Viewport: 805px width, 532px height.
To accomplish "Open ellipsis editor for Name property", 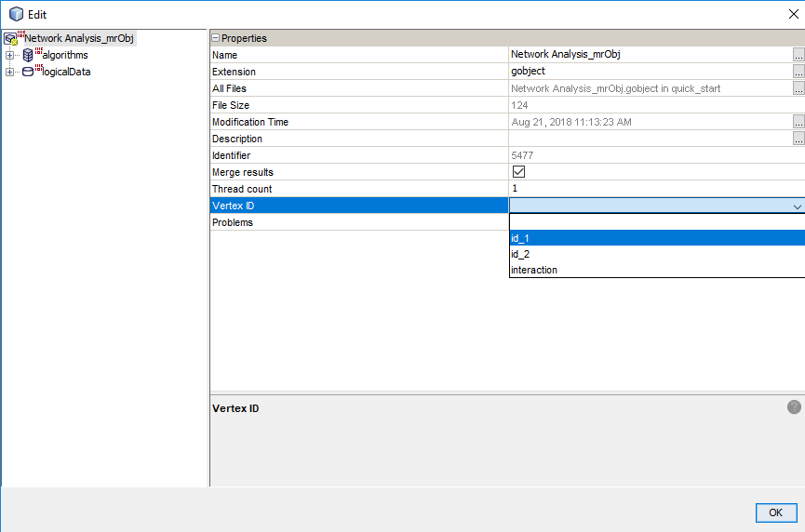I will 798,55.
